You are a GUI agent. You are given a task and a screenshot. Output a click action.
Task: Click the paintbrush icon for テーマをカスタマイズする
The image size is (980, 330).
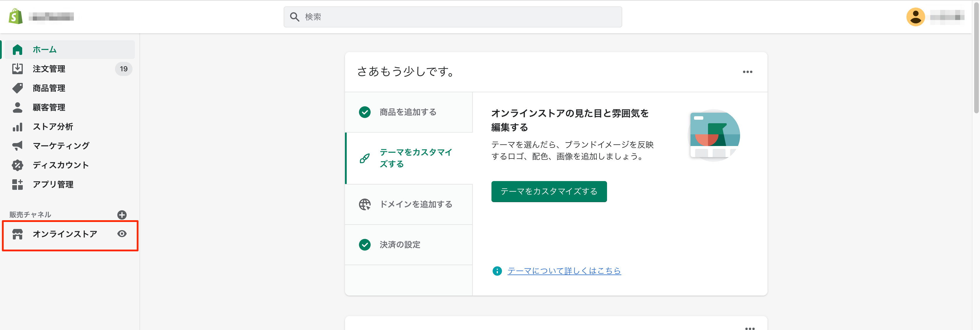pyautogui.click(x=365, y=158)
